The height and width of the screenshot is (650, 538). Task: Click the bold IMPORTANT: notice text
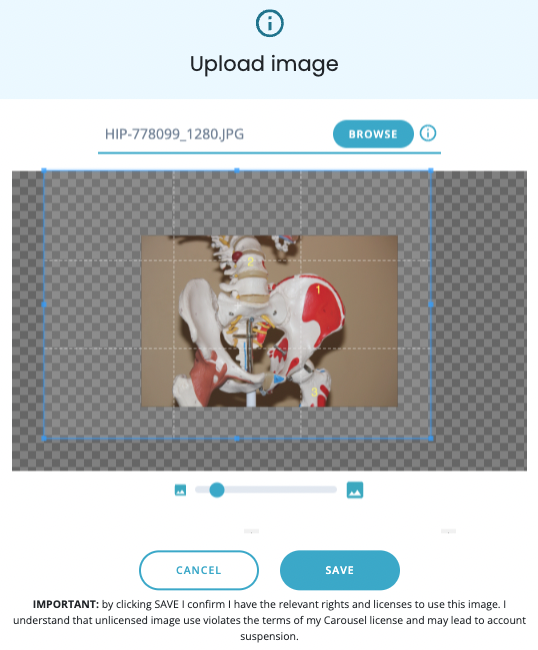pyautogui.click(x=66, y=604)
